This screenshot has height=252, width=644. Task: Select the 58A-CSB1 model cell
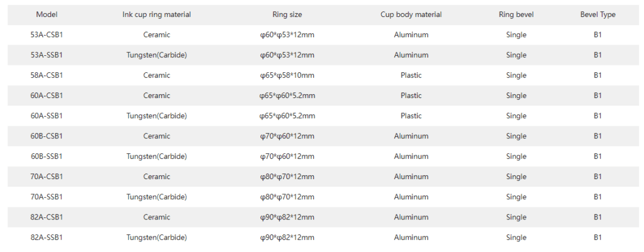click(47, 75)
